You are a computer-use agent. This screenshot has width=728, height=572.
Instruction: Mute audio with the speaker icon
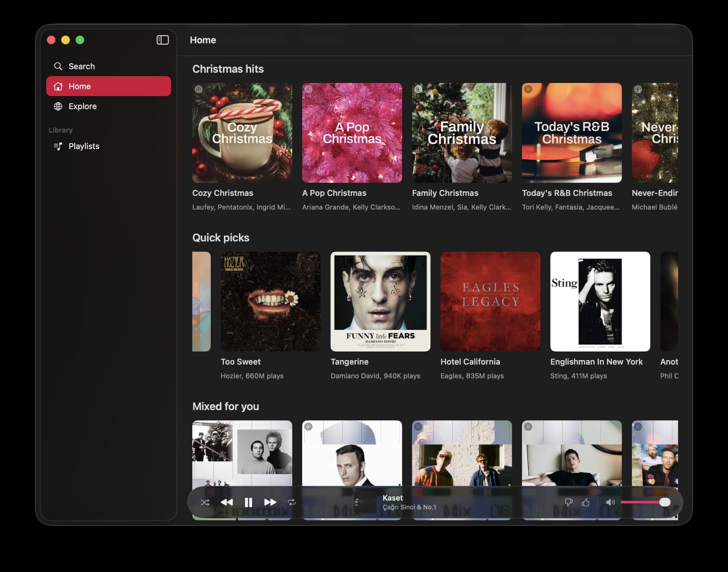coord(610,503)
